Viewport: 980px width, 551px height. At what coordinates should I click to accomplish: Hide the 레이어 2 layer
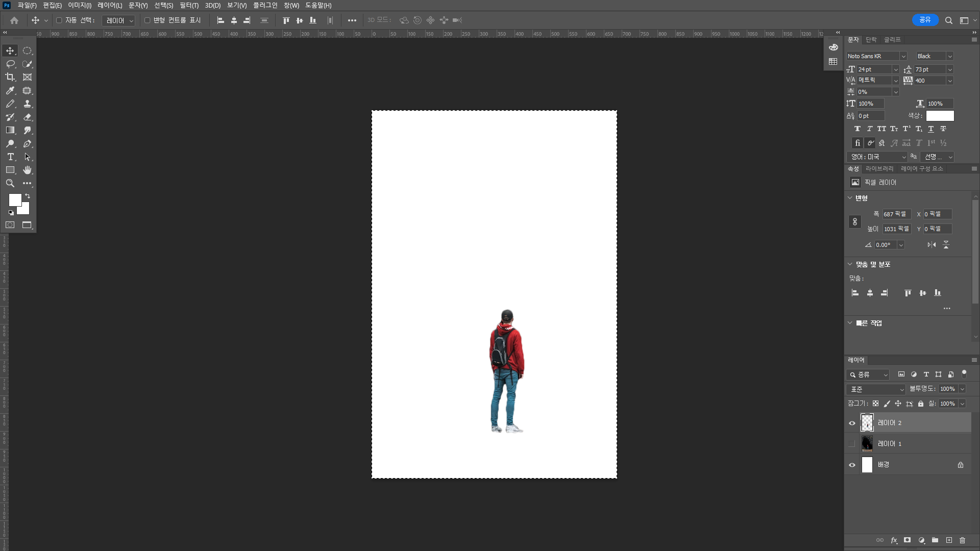[x=852, y=423]
